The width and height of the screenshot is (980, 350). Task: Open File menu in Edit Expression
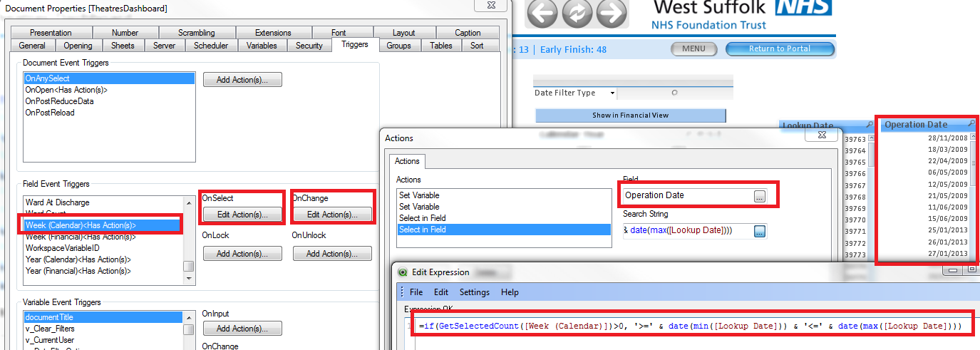416,292
